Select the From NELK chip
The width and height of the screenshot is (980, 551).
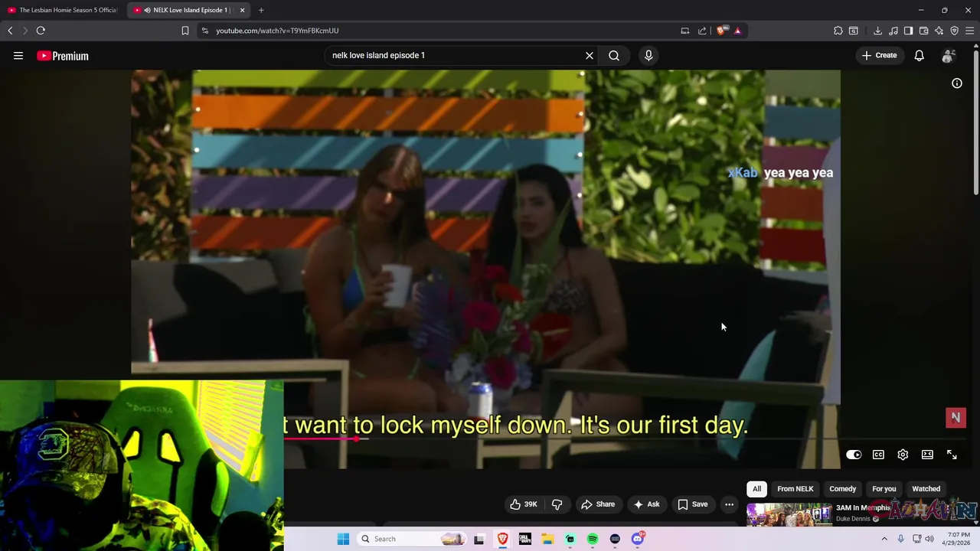tap(795, 489)
